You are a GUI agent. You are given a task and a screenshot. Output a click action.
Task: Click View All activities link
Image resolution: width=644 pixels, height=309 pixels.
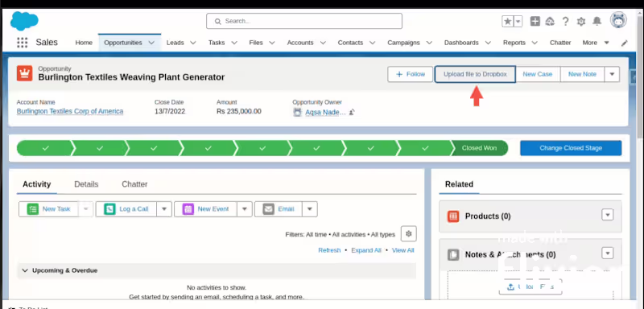(403, 250)
